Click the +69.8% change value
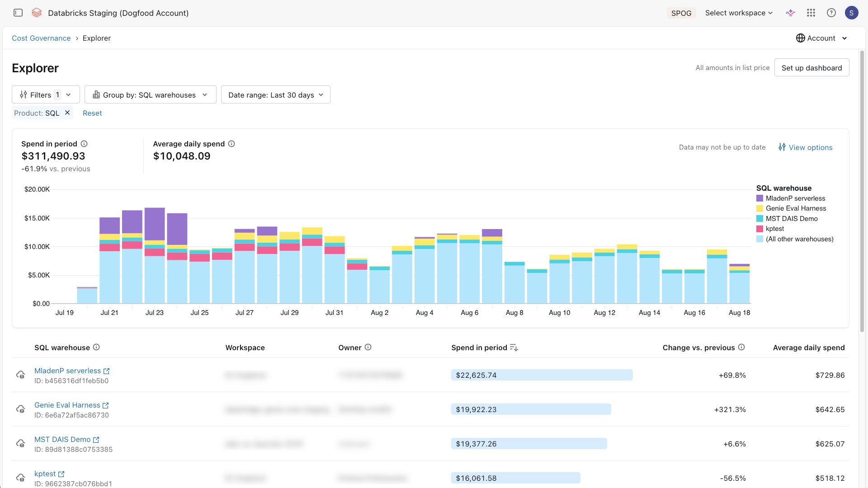The height and width of the screenshot is (488, 868). point(732,375)
